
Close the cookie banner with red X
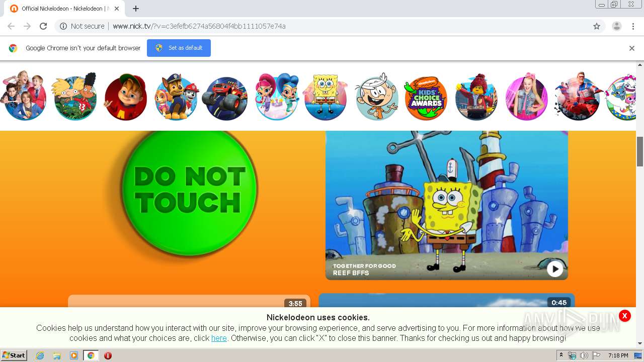pos(624,316)
